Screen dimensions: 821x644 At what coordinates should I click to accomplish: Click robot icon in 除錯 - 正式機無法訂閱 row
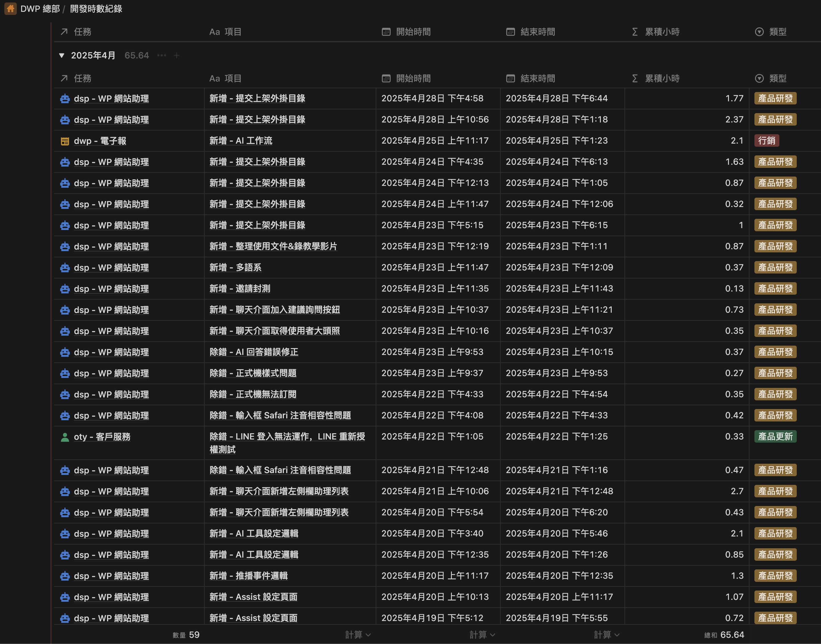65,394
